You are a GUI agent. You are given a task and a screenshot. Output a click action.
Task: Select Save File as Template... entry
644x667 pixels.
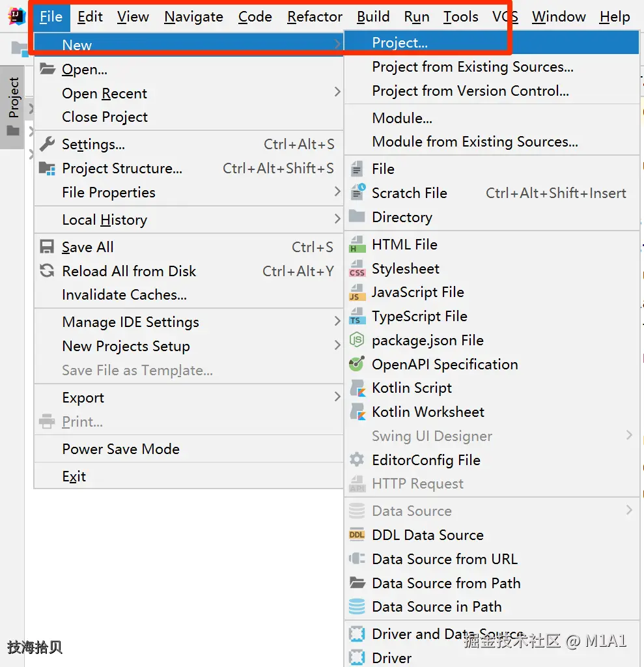[x=188, y=370]
